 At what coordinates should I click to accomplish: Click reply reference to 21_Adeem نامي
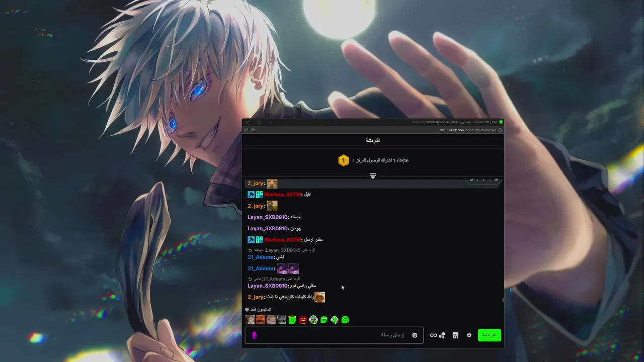pyautogui.click(x=274, y=279)
